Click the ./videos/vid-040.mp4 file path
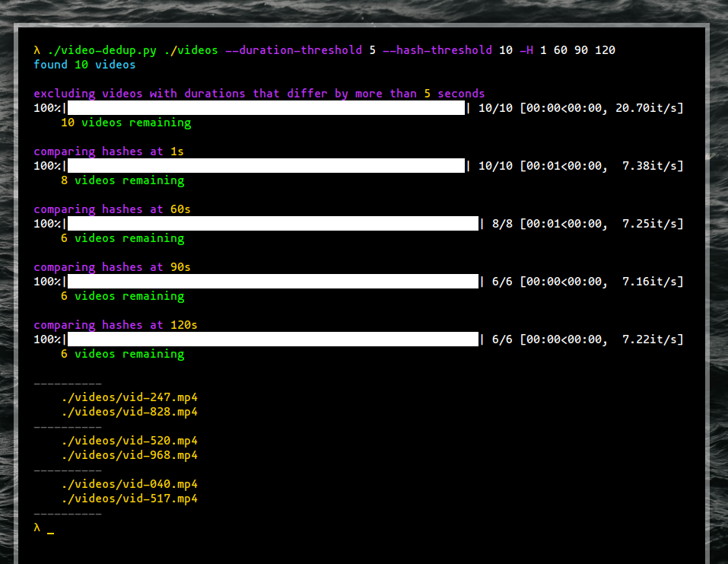Image resolution: width=728 pixels, height=564 pixels. click(x=129, y=484)
